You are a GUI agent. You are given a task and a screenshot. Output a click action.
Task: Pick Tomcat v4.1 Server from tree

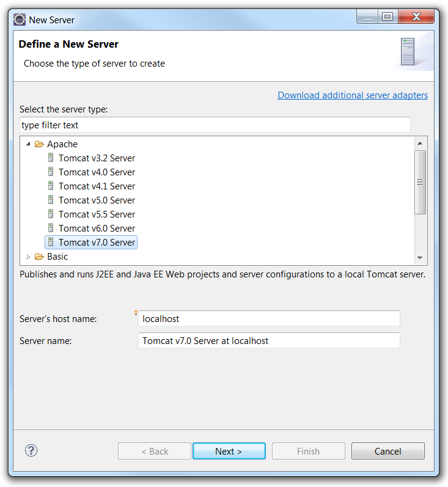tap(97, 186)
